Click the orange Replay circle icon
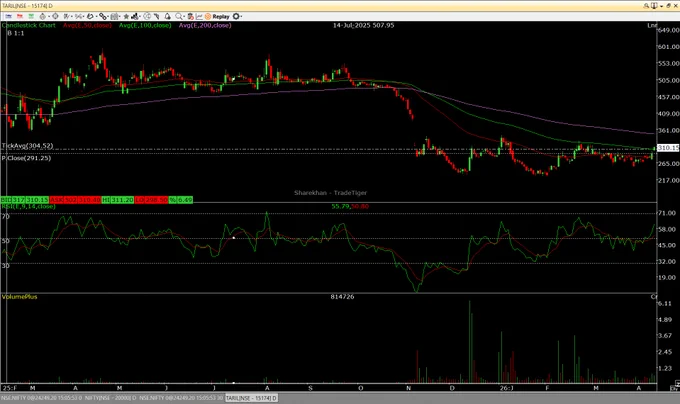680x404 pixels. point(208,16)
